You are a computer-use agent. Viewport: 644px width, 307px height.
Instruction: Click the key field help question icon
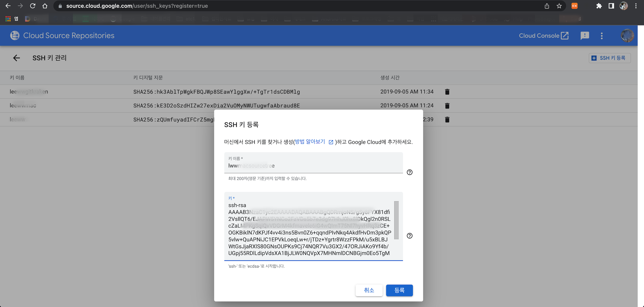(409, 236)
